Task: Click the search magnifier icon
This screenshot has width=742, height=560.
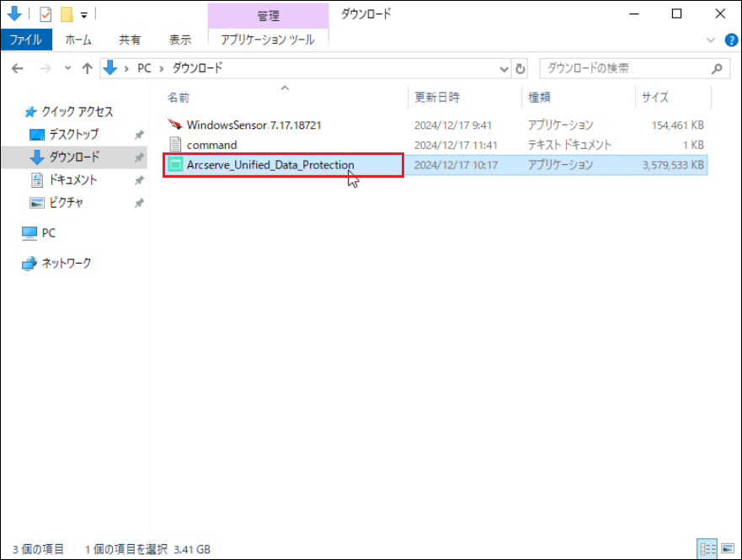Action: click(x=717, y=69)
